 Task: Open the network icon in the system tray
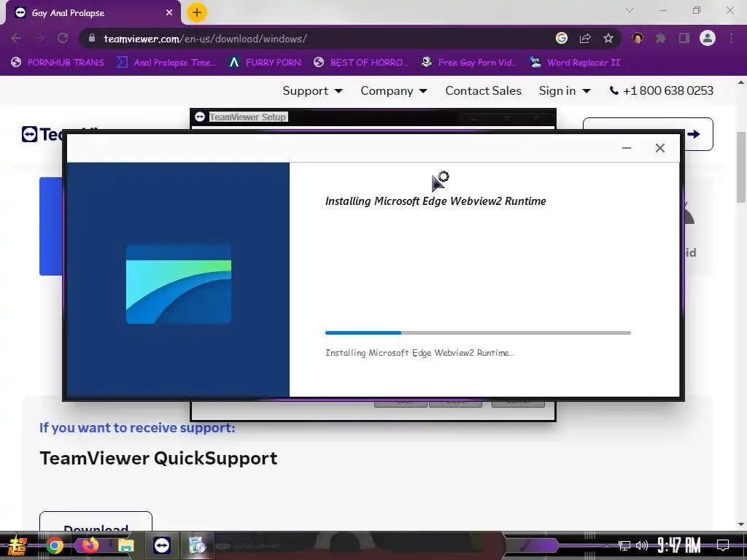[624, 545]
